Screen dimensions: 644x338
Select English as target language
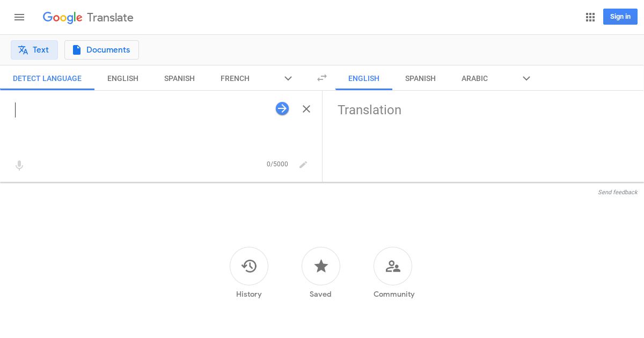(364, 78)
